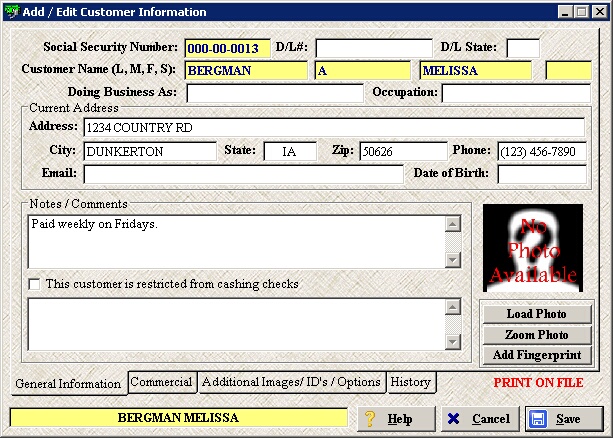Viewport: 613px width, 438px height.
Task: Click restriction box scrollbar down arrow
Action: [453, 342]
